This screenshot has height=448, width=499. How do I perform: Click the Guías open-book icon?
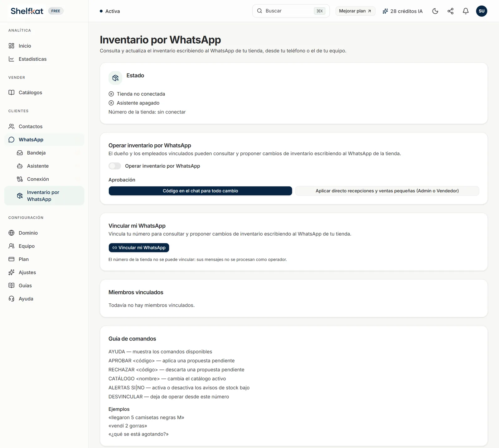point(12,285)
